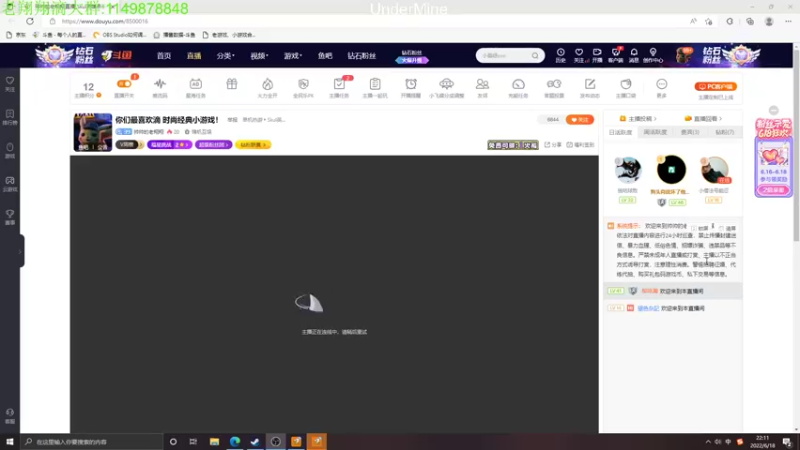Open the 更多 more ellipsis icon
The image size is (800, 450).
662,84
